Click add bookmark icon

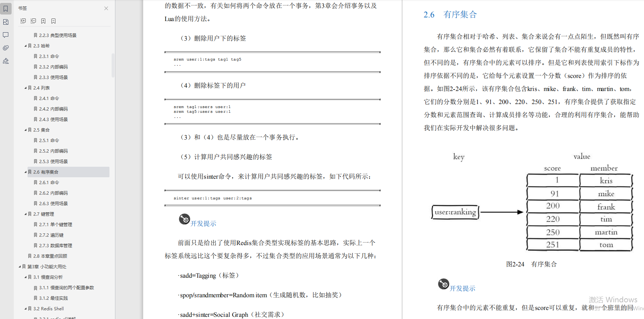pyautogui.click(x=43, y=21)
